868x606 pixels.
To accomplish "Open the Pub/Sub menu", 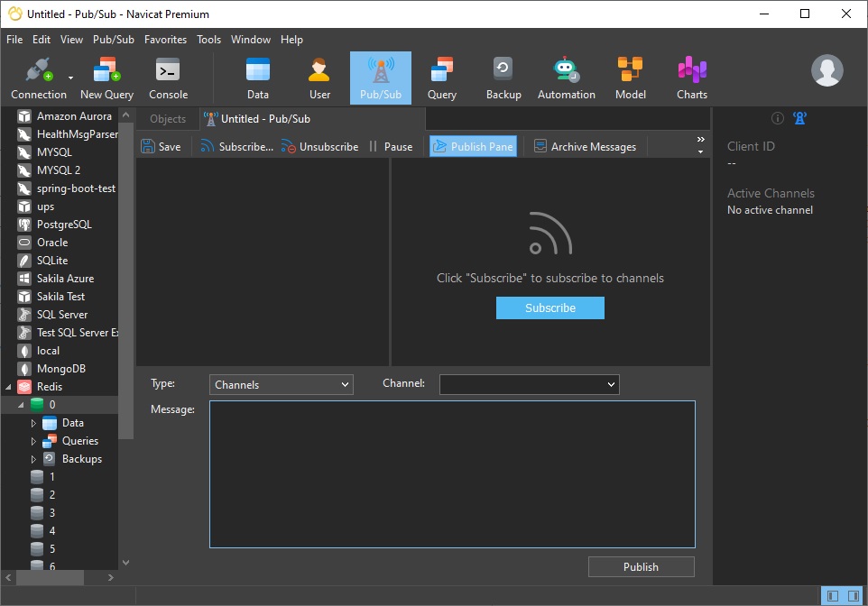I will (x=114, y=40).
